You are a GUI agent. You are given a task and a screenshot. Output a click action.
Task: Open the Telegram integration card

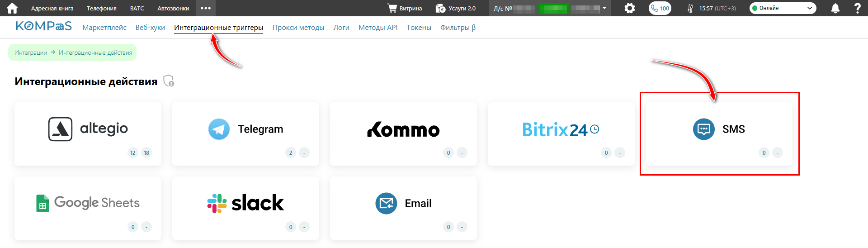[245, 134]
